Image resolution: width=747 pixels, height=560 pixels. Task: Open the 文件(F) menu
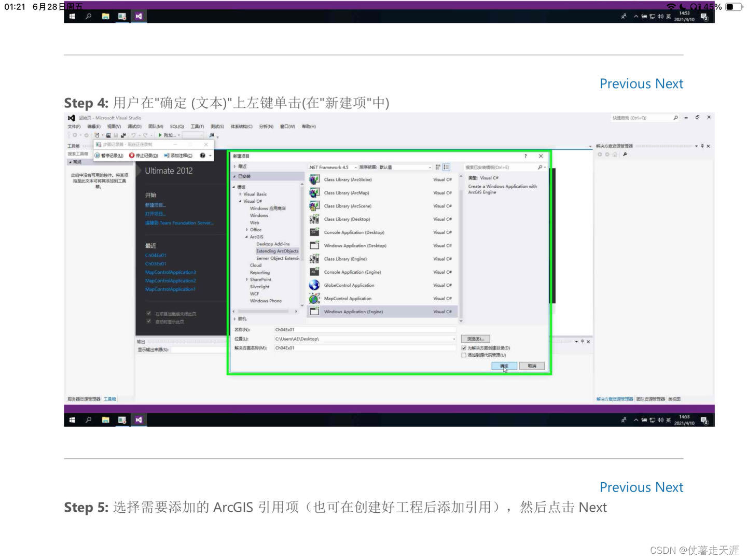(x=74, y=127)
